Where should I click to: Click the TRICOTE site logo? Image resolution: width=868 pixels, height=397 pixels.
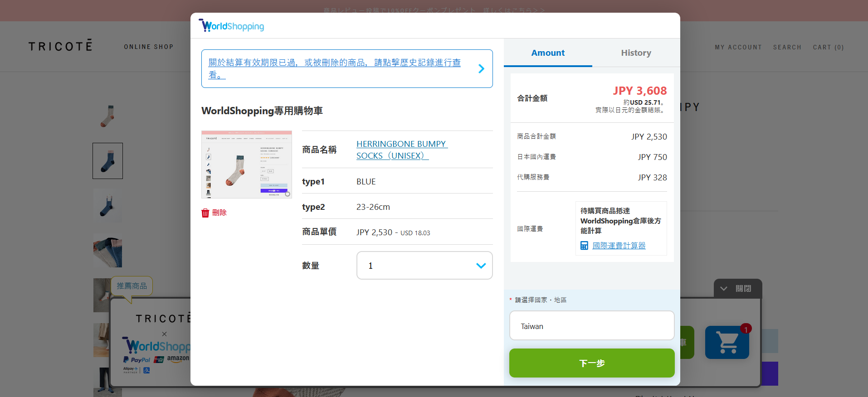click(60, 45)
